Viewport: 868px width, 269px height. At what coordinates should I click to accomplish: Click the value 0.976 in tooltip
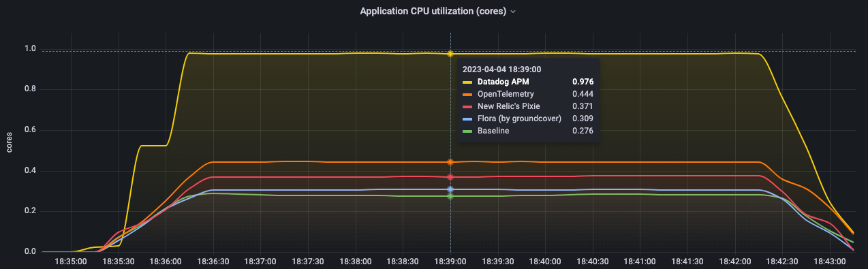pyautogui.click(x=583, y=82)
